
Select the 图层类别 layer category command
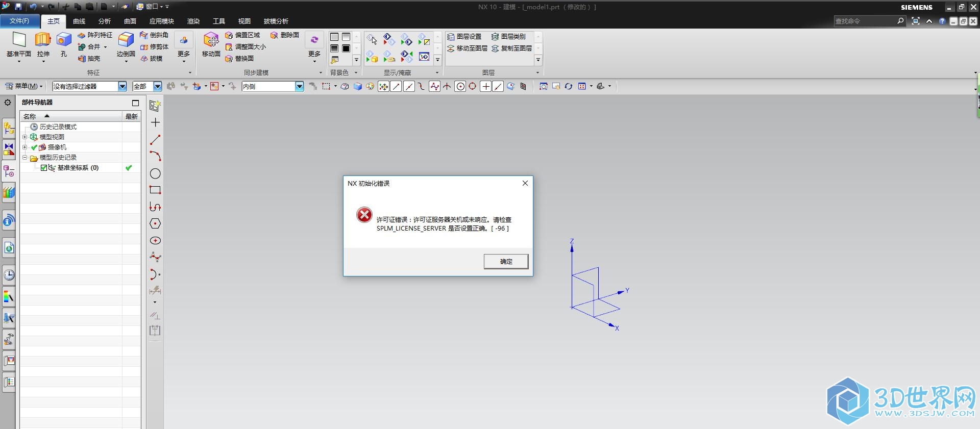pyautogui.click(x=508, y=37)
